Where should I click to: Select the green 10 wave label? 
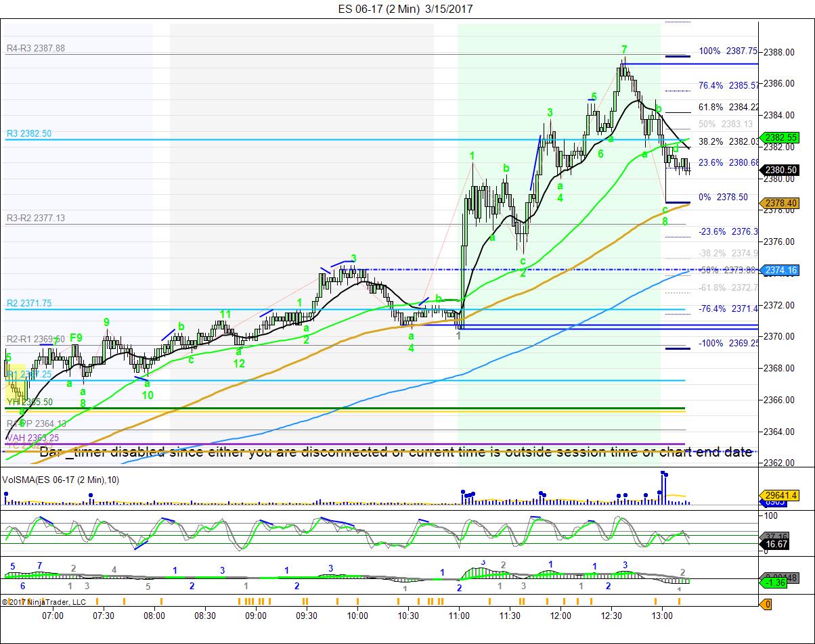(x=148, y=395)
